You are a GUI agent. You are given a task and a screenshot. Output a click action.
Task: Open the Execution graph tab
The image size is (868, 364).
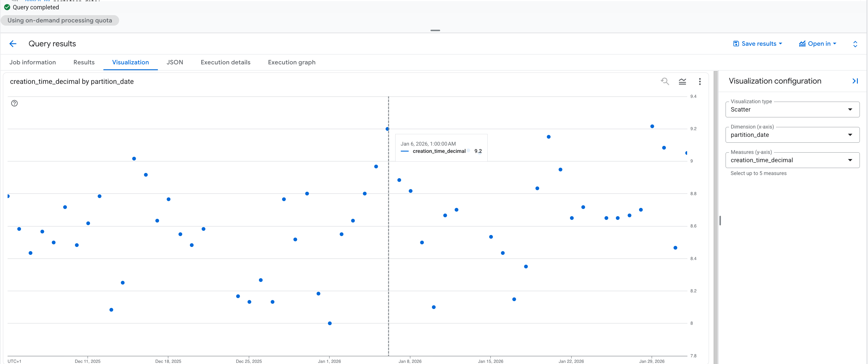tap(292, 62)
